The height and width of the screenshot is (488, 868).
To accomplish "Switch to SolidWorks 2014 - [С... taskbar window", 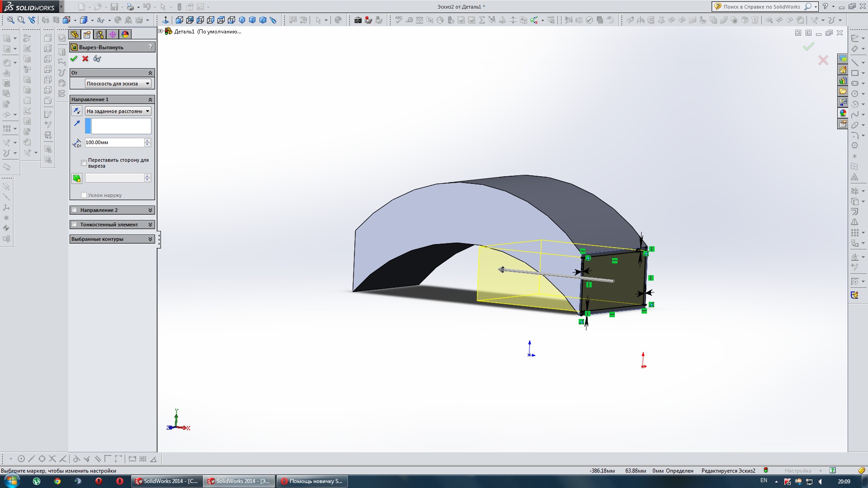I will point(166,481).
